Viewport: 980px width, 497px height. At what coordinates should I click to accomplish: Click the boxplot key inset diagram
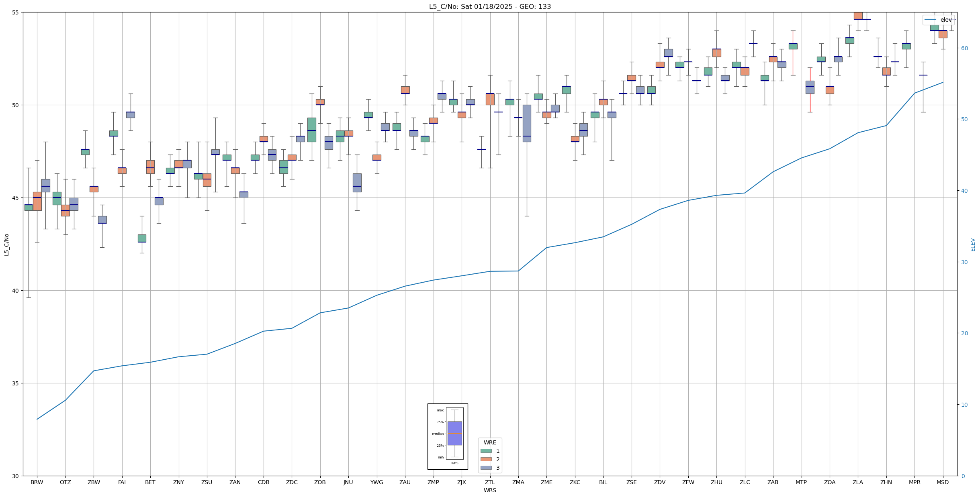coord(448,436)
